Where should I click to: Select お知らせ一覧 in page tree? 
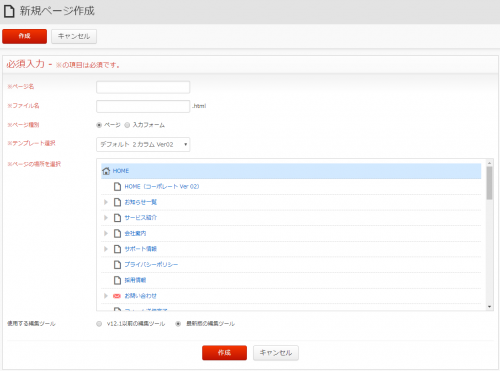tap(140, 202)
